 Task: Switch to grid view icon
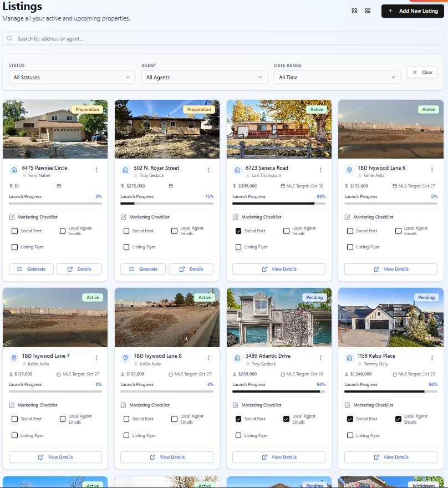click(354, 11)
